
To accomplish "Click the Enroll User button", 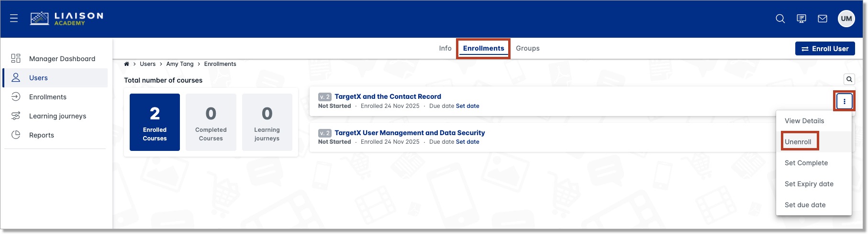I will [x=825, y=49].
